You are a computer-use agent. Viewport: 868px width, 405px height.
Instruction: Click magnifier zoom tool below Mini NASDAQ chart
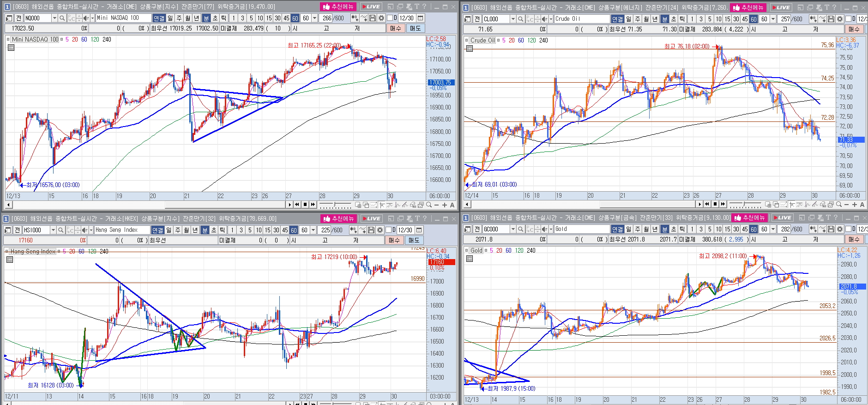coord(429,205)
